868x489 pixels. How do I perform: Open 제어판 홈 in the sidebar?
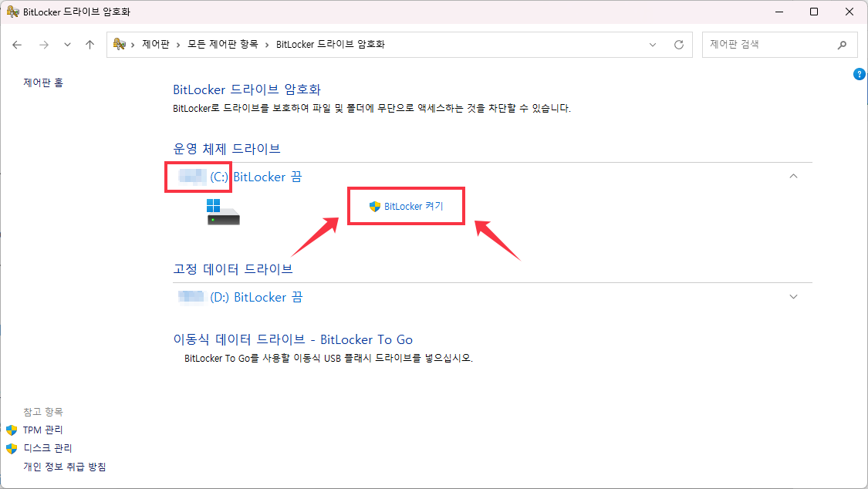point(42,83)
